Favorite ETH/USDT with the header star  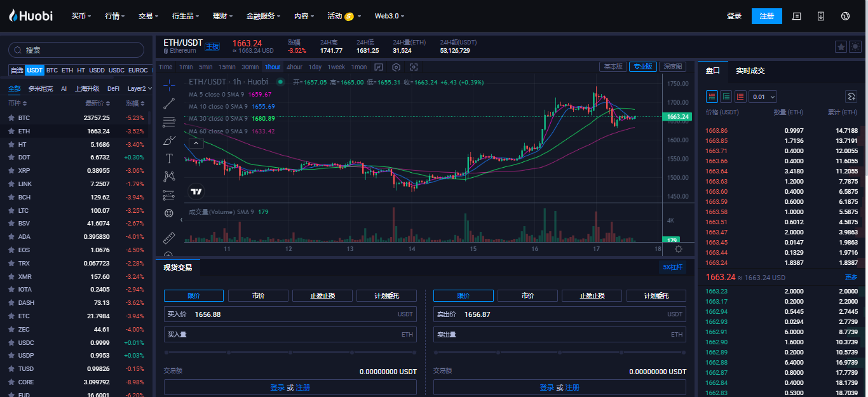[840, 47]
